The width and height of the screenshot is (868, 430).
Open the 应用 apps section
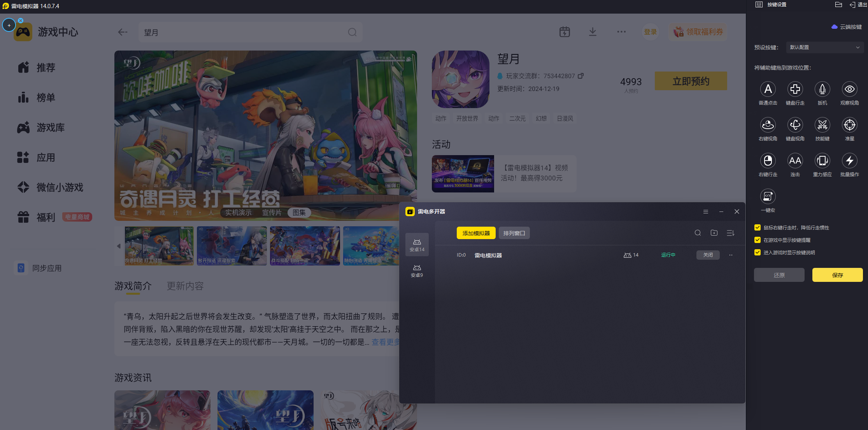tap(37, 157)
